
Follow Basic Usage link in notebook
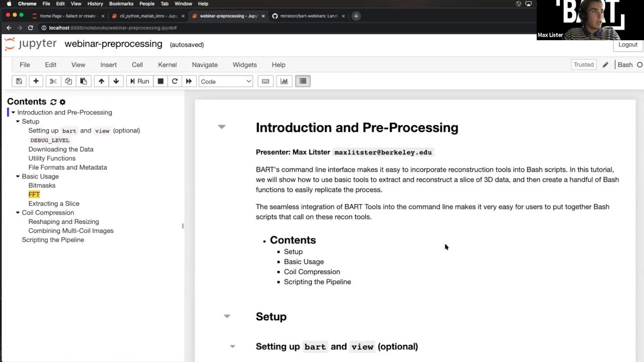304,262
